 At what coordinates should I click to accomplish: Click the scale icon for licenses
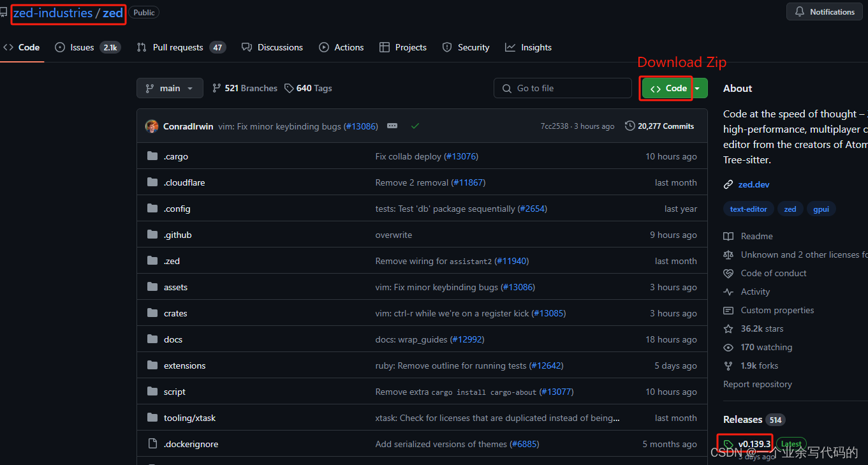click(x=728, y=255)
